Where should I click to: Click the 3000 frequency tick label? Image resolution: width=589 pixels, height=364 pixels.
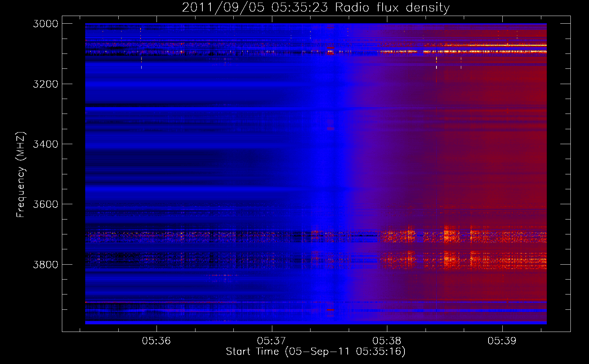(x=46, y=24)
